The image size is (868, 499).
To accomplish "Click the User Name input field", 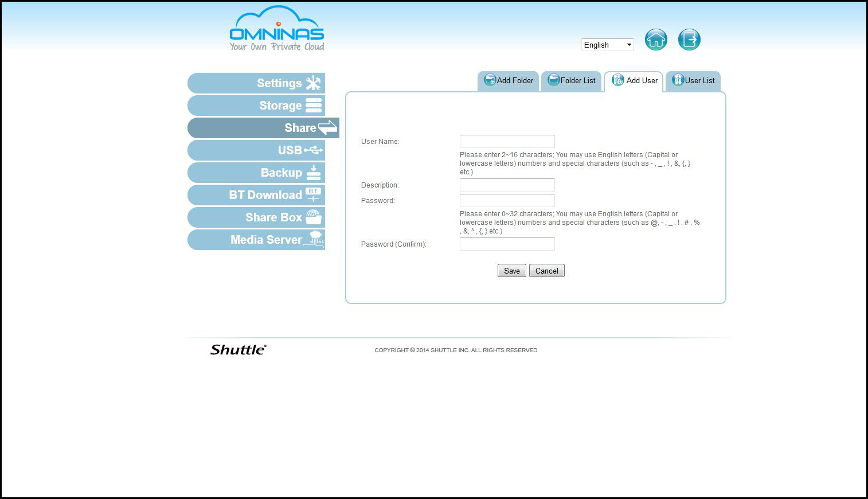I will pyautogui.click(x=507, y=141).
